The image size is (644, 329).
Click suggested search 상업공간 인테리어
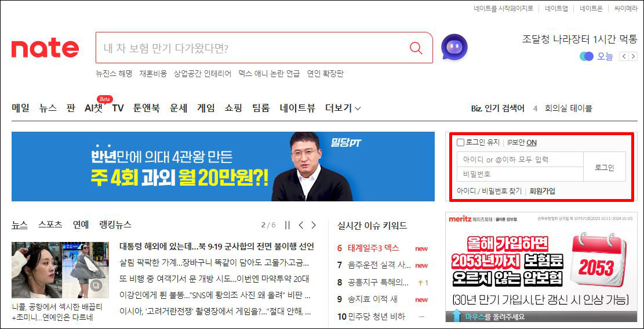click(x=202, y=74)
